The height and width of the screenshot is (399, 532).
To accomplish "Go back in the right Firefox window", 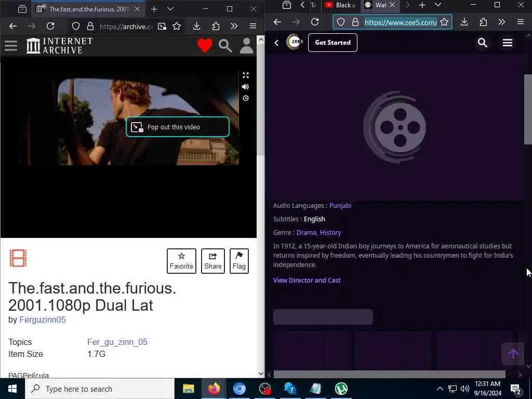I will coord(277,22).
